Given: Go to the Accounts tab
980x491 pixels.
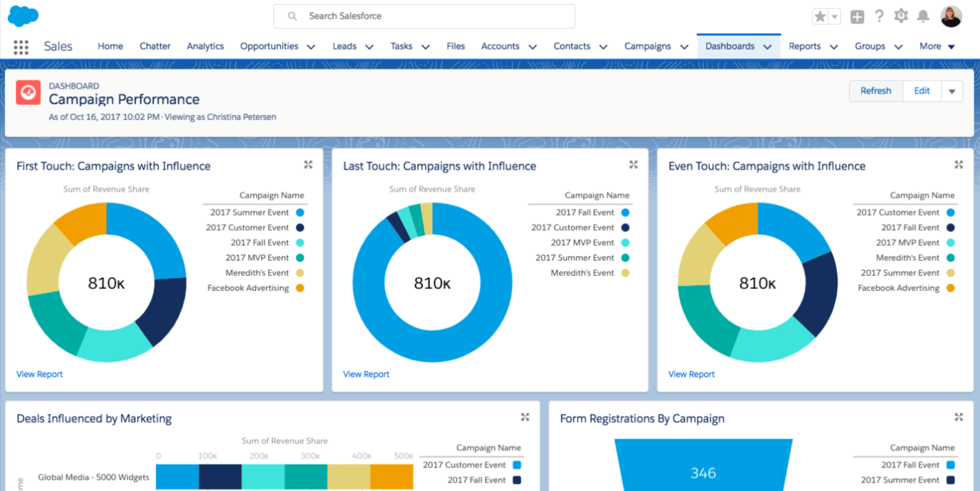Looking at the screenshot, I should pos(500,46).
